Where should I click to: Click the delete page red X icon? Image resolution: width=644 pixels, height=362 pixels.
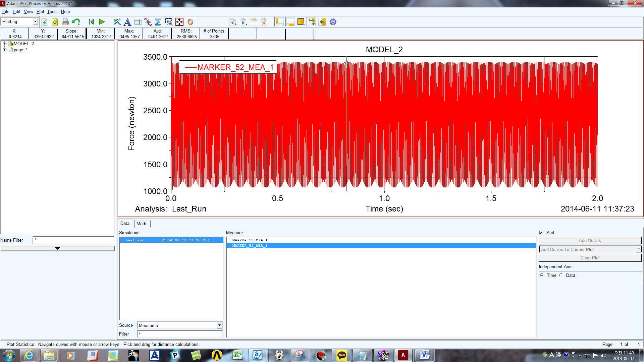264,22
